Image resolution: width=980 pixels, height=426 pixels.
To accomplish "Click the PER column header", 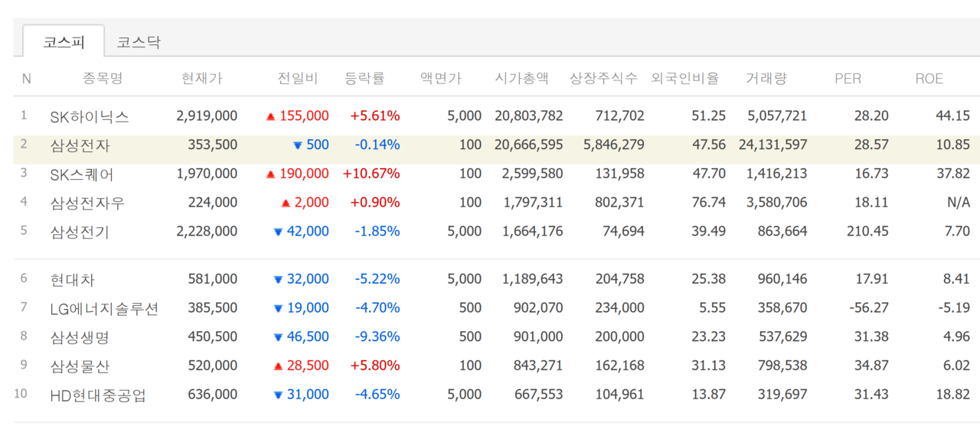I will (848, 78).
